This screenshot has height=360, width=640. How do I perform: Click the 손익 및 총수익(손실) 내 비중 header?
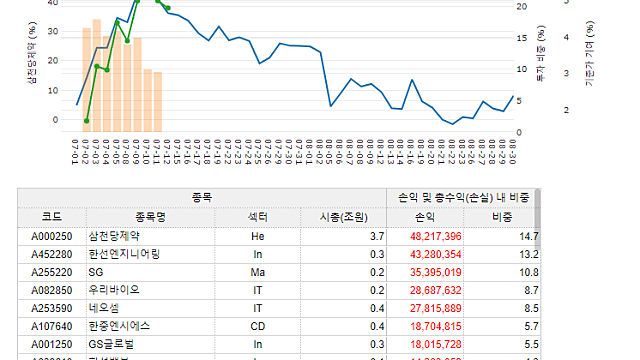pos(463,198)
